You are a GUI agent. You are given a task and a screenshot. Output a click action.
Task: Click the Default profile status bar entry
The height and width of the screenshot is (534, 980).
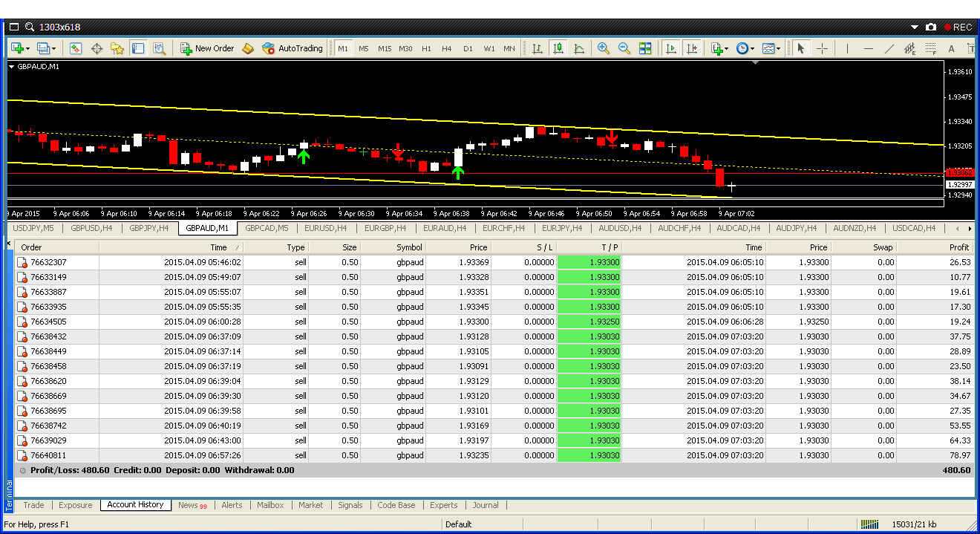pos(458,524)
